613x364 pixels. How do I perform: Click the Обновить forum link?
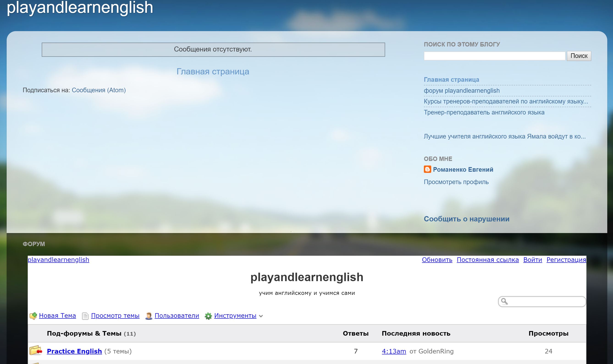[x=437, y=260]
